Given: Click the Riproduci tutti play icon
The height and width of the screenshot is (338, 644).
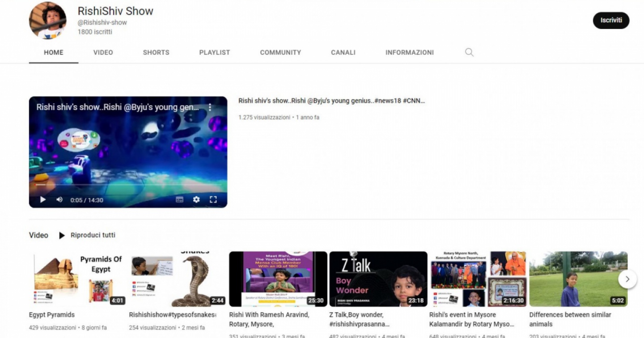Looking at the screenshot, I should [x=62, y=235].
